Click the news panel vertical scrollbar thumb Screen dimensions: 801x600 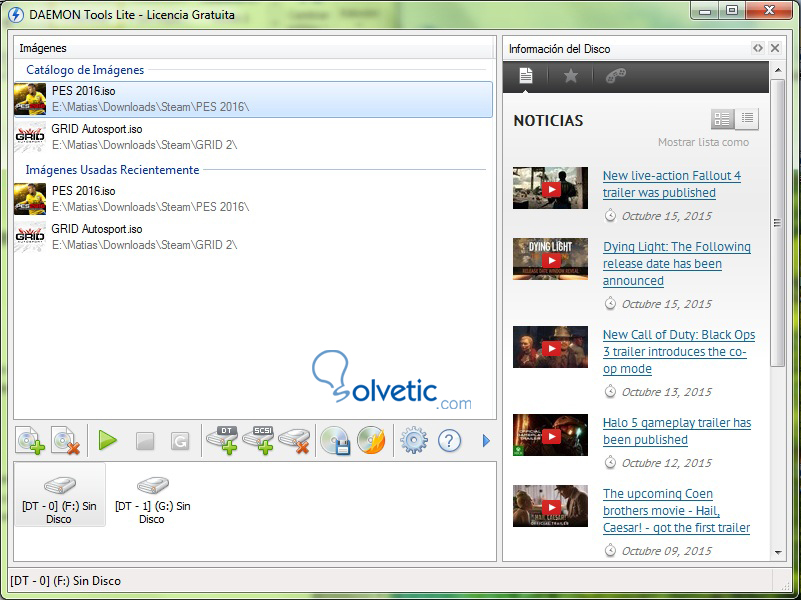tap(778, 223)
